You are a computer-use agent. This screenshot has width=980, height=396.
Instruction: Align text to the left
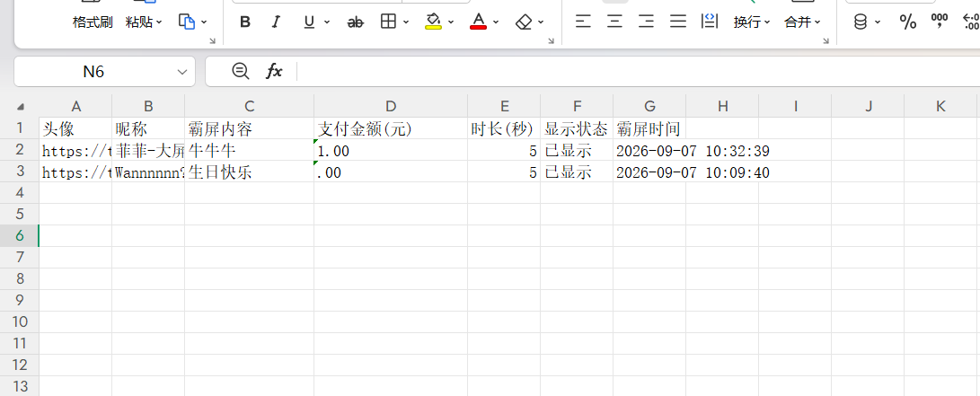[x=583, y=22]
